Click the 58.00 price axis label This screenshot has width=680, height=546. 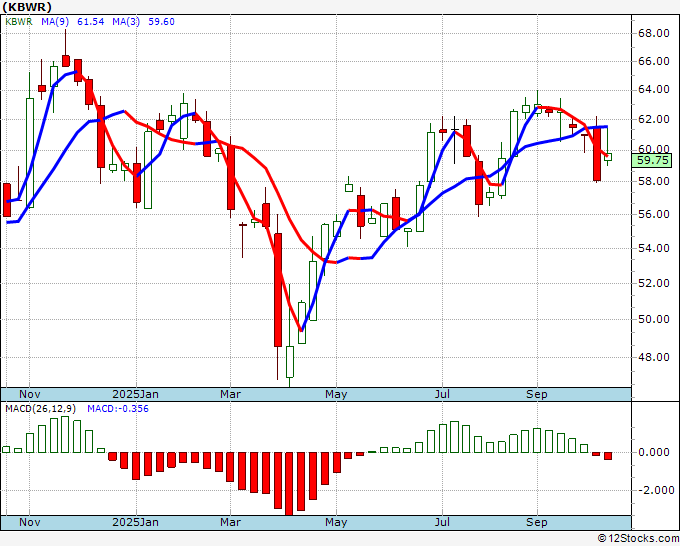(x=654, y=181)
